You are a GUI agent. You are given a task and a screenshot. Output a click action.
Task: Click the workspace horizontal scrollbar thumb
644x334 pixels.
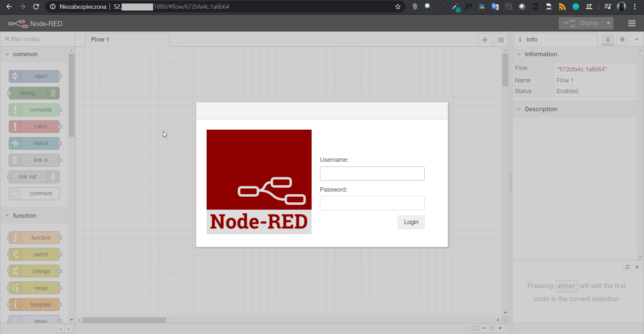(124, 320)
